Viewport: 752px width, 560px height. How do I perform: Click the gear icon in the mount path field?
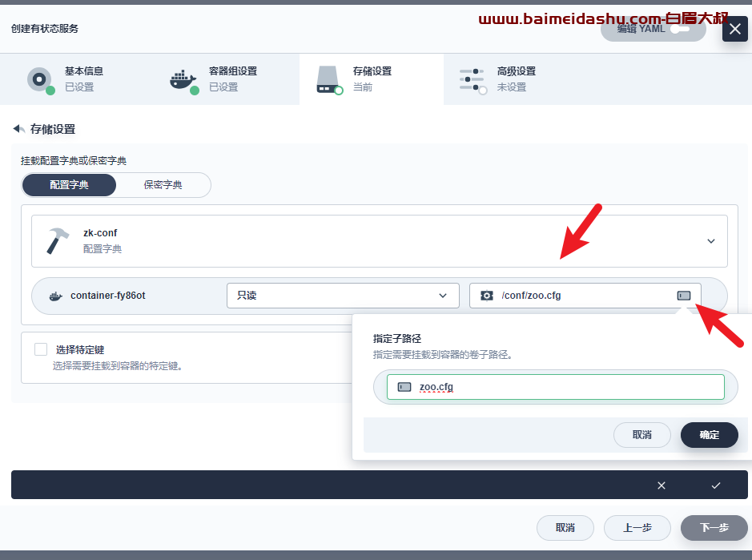(487, 296)
